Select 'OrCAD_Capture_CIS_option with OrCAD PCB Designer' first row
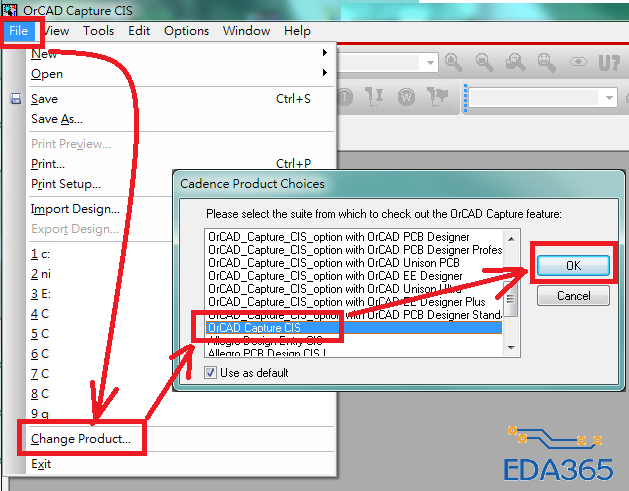Image resolution: width=629 pixels, height=491 pixels. [354, 237]
